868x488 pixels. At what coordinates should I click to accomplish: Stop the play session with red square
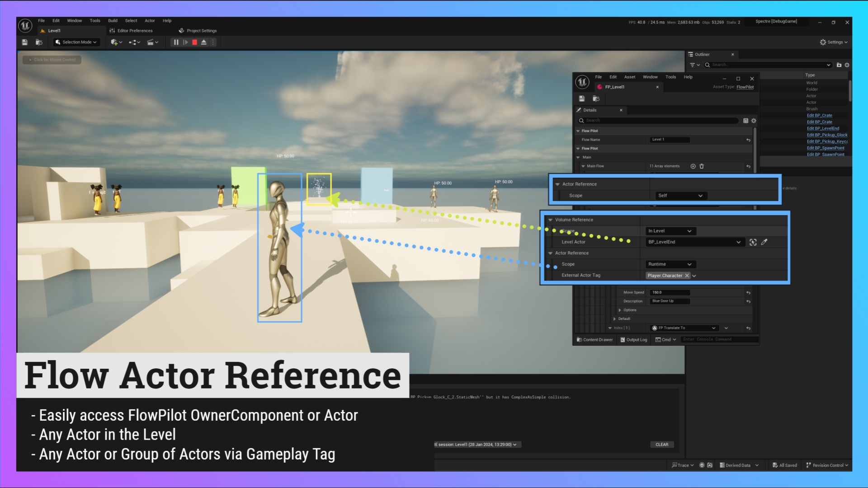coord(194,42)
